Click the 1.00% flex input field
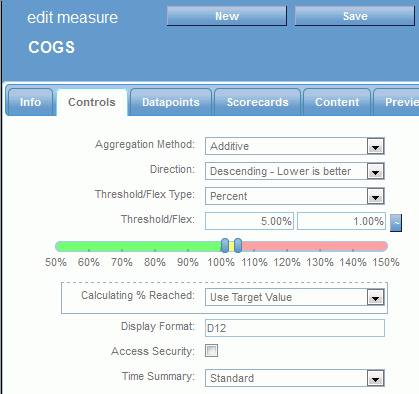The height and width of the screenshot is (394, 419). click(x=341, y=221)
